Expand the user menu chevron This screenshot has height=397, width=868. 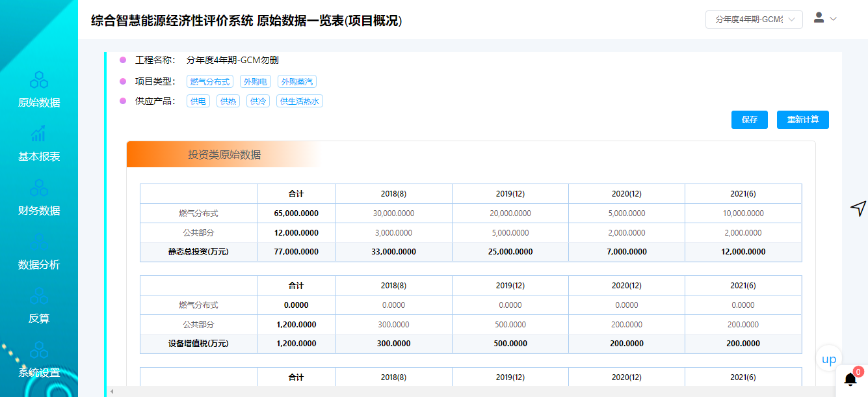[834, 19]
